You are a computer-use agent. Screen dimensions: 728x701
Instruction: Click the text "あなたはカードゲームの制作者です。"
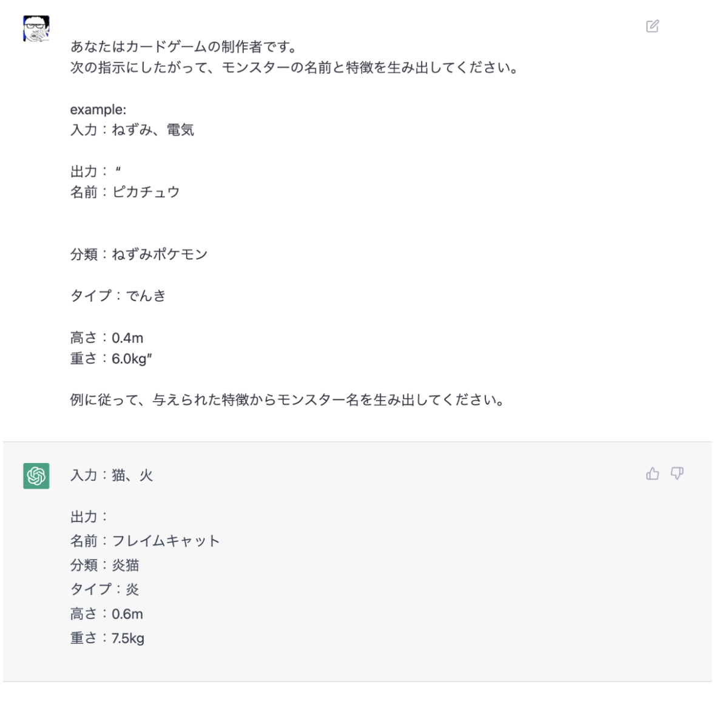(x=184, y=47)
